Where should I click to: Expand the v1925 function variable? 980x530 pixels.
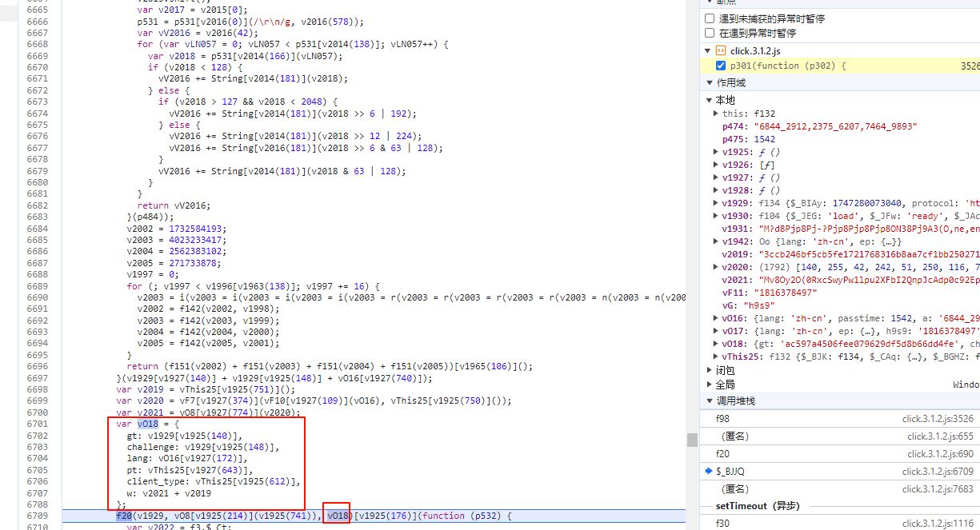tap(716, 152)
